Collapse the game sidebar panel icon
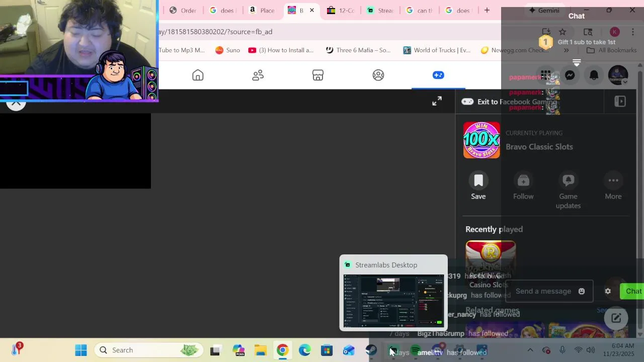 coord(620,101)
